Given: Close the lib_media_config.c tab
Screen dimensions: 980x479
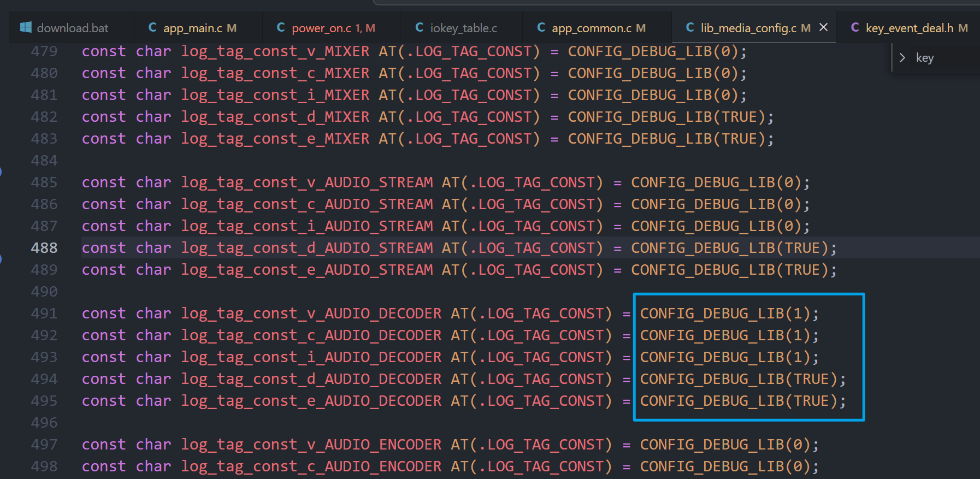Looking at the screenshot, I should 824,27.
